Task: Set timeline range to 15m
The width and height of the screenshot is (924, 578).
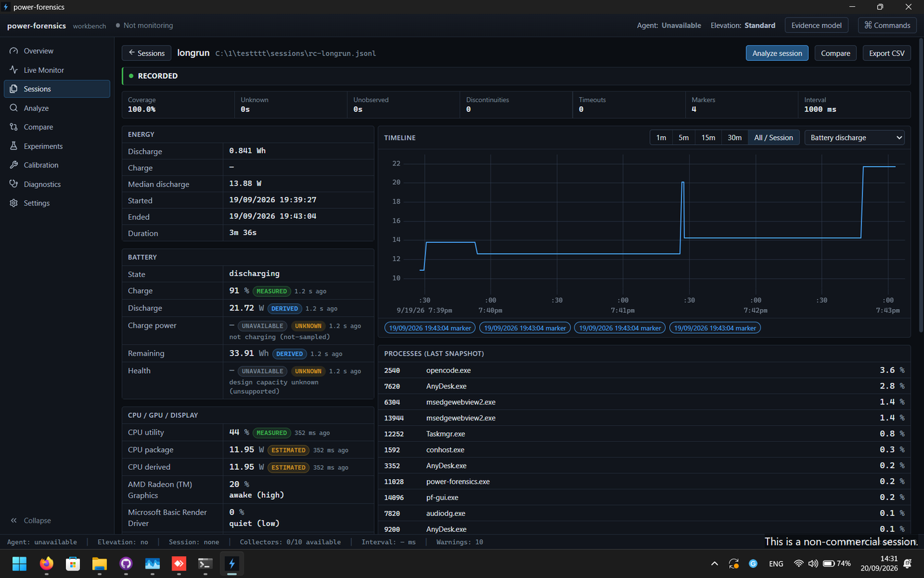Action: (709, 137)
